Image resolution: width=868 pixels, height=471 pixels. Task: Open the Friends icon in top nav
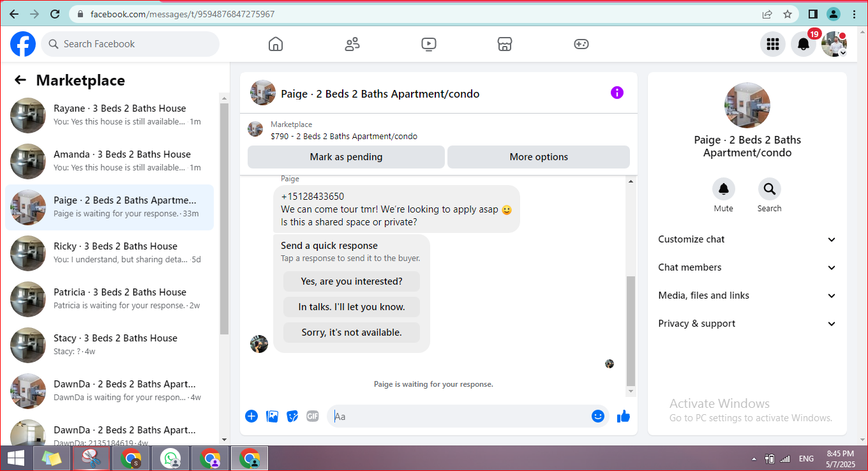point(352,44)
